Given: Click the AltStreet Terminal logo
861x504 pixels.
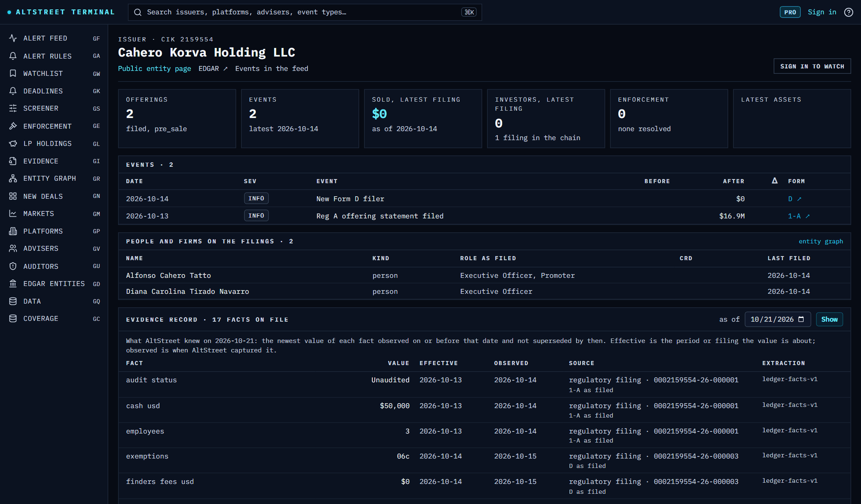Looking at the screenshot, I should pyautogui.click(x=61, y=12).
